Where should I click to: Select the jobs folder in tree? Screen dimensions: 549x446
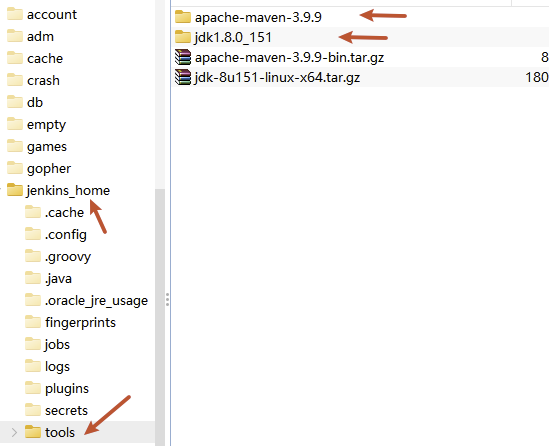47,344
